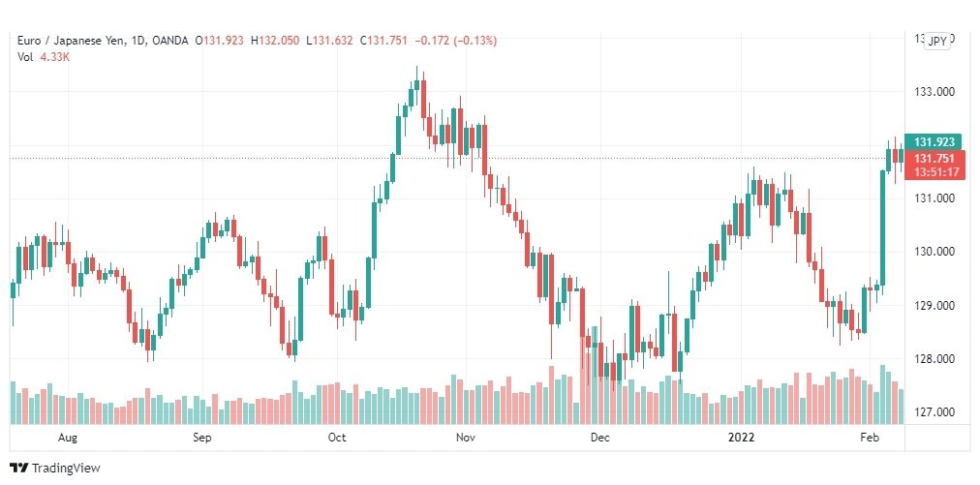Screen dimensions: 980x485
Task: Open the JPY currency selector
Action: click(x=936, y=42)
